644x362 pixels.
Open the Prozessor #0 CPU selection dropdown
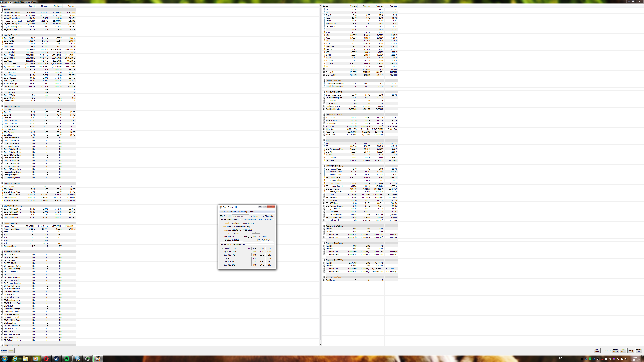point(240,216)
